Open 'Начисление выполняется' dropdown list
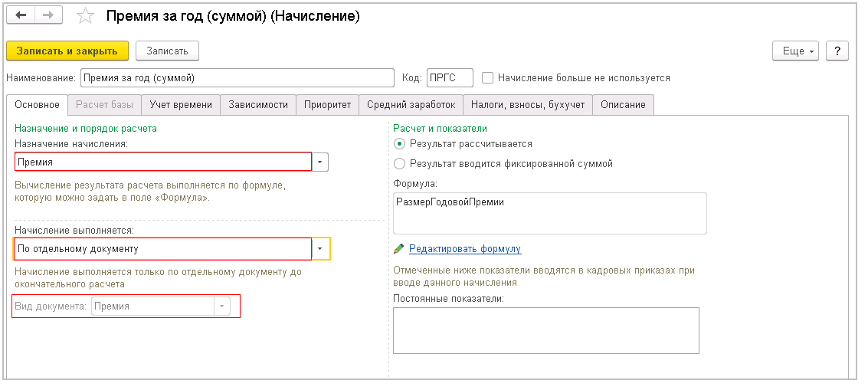 (x=321, y=249)
